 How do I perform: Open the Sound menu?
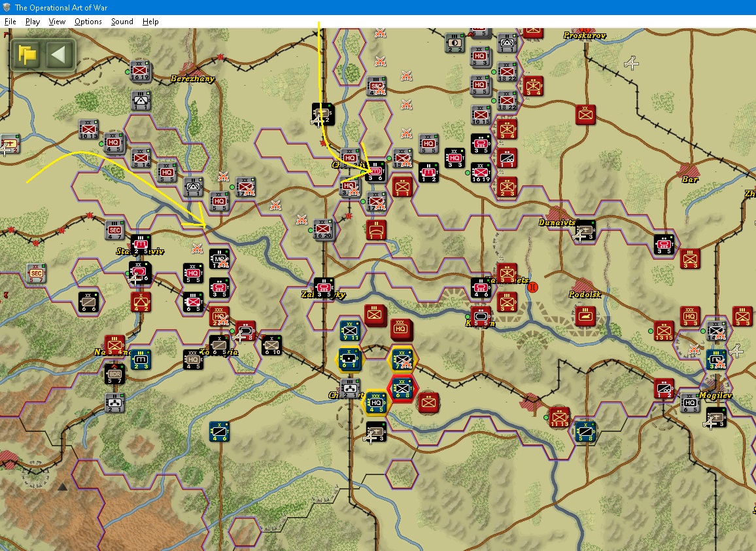coord(122,22)
